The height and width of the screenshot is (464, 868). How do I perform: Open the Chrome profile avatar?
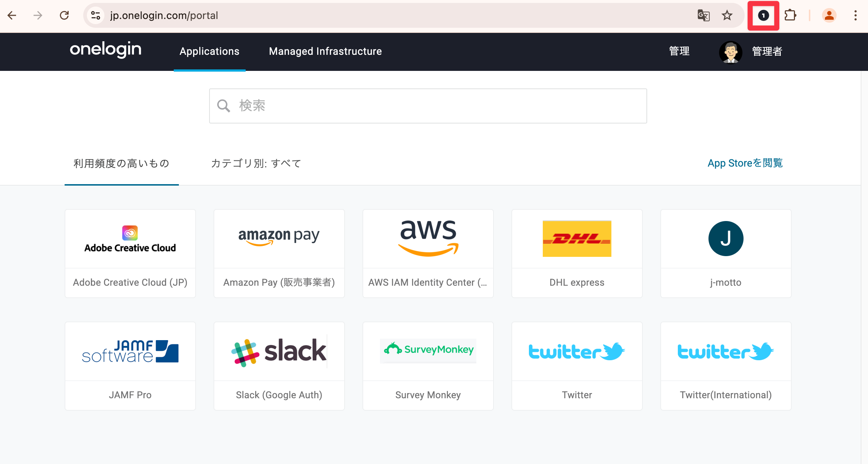[x=829, y=15]
